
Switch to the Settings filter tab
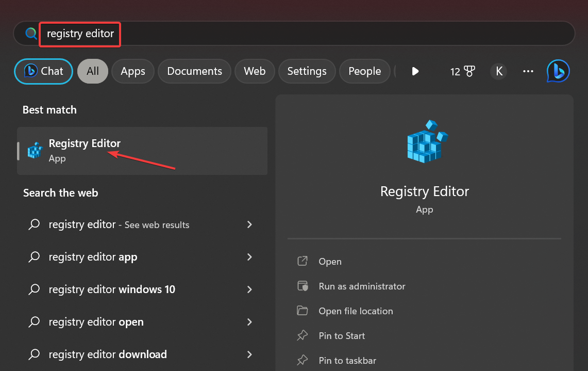[x=307, y=71]
